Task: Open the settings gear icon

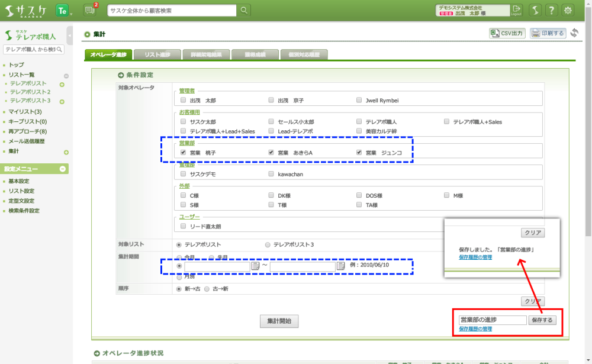Action: pos(568,10)
